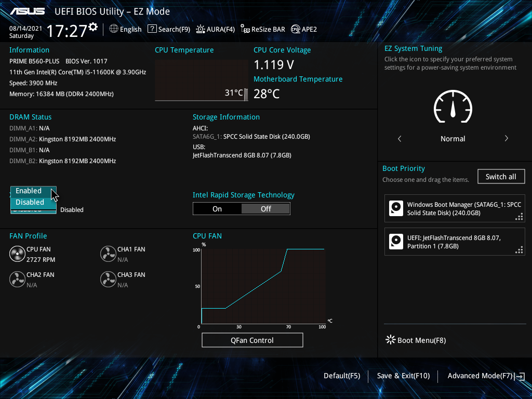Click the 28°C motherboard temperature value
The width and height of the screenshot is (532, 399).
pyautogui.click(x=267, y=94)
